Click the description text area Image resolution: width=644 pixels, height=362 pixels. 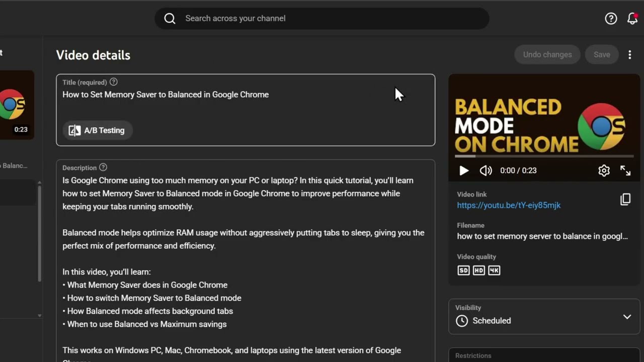pos(246,261)
